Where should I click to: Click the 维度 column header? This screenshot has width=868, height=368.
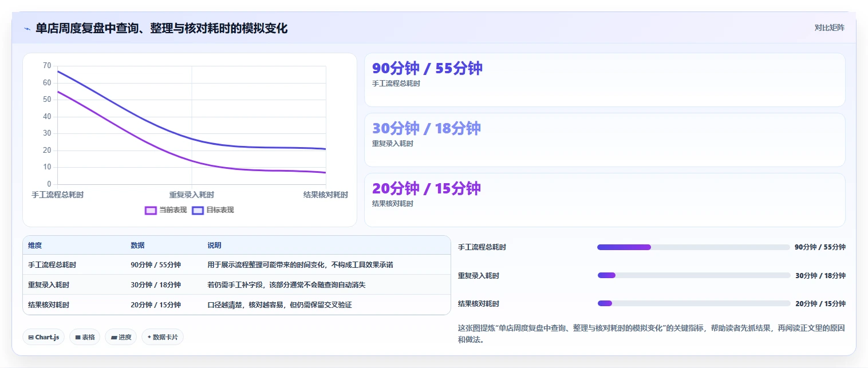tap(35, 245)
